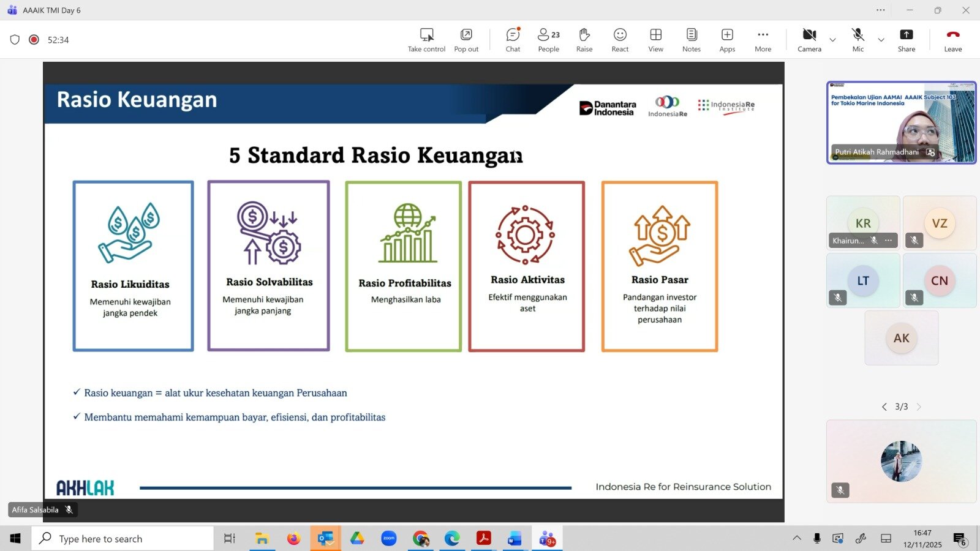The image size is (980, 551).
Task: Turn on the Camera
Action: tap(809, 40)
